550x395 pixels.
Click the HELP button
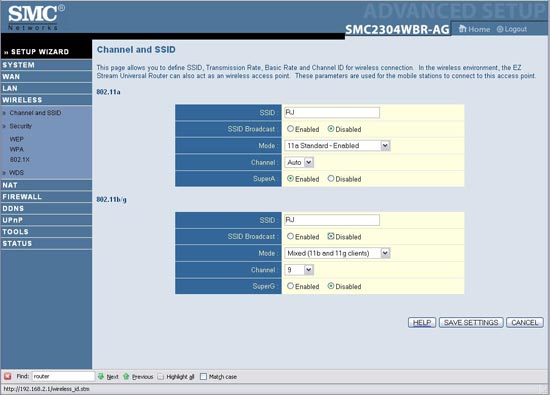(422, 322)
